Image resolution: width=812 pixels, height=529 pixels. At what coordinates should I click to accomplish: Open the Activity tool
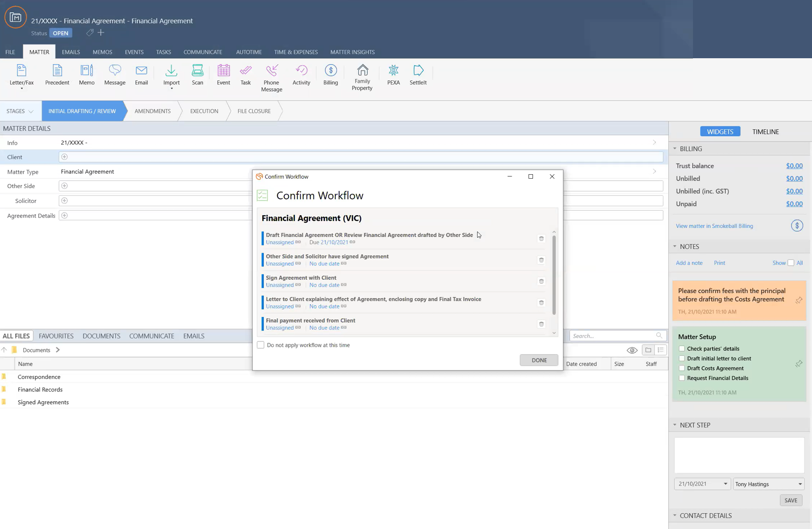pyautogui.click(x=301, y=76)
